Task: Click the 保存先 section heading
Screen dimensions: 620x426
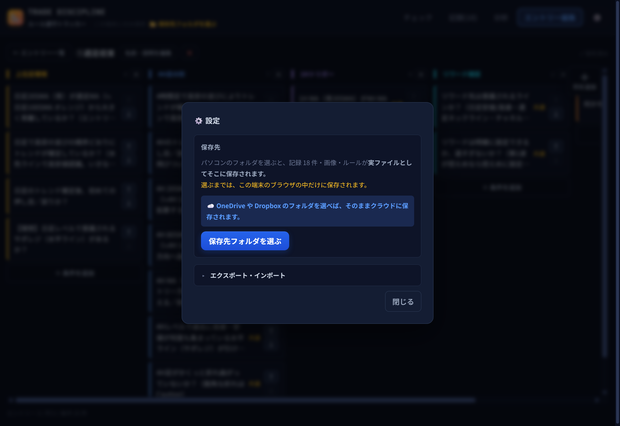Action: pyautogui.click(x=210, y=147)
